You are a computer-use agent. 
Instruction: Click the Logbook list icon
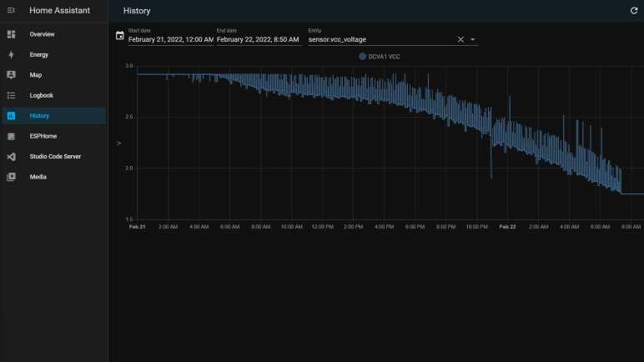(x=12, y=95)
